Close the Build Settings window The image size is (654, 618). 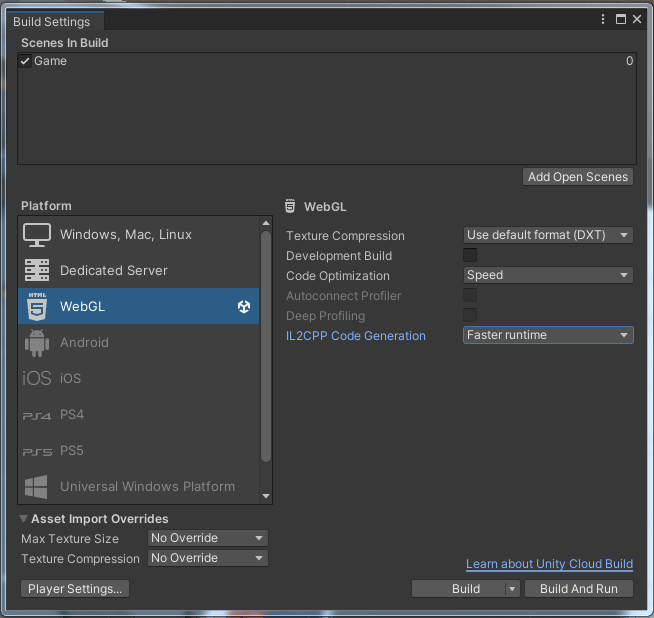point(637,19)
